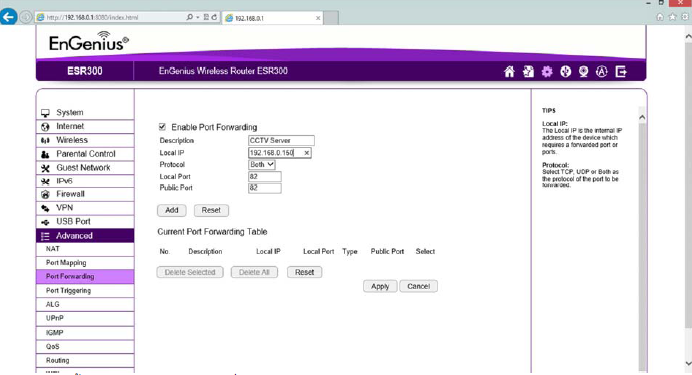This screenshot has width=692, height=375.
Task: Click the logout icon in purple header
Action: [x=621, y=71]
